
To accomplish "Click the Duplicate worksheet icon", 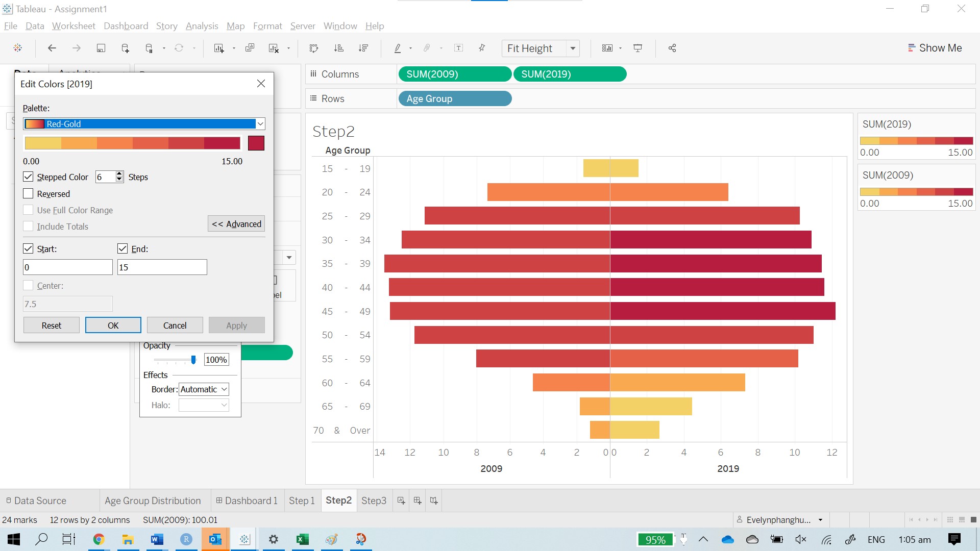I will (250, 48).
